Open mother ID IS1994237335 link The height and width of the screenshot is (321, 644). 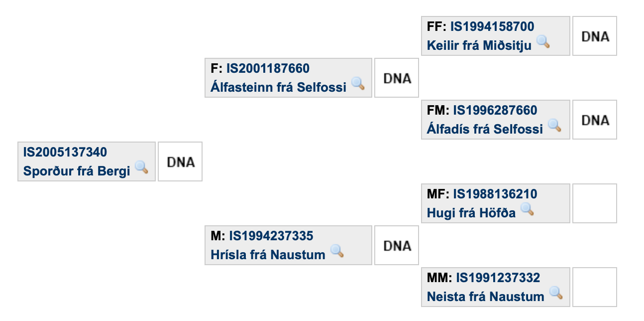coord(271,236)
